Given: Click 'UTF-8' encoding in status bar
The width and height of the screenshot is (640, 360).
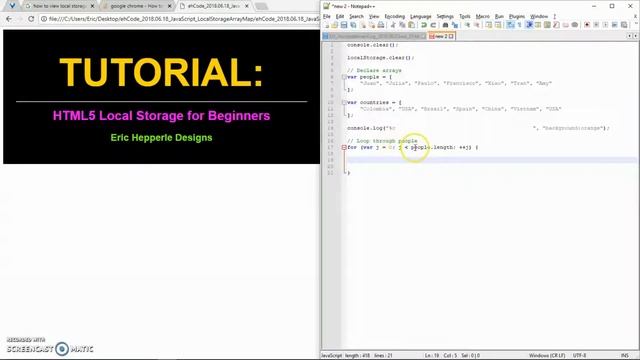Looking at the screenshot, I should pos(579,356).
